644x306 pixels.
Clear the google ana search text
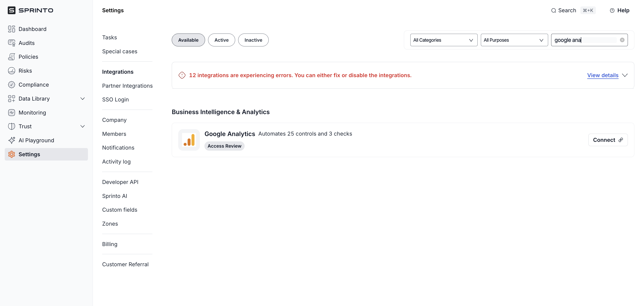622,40
